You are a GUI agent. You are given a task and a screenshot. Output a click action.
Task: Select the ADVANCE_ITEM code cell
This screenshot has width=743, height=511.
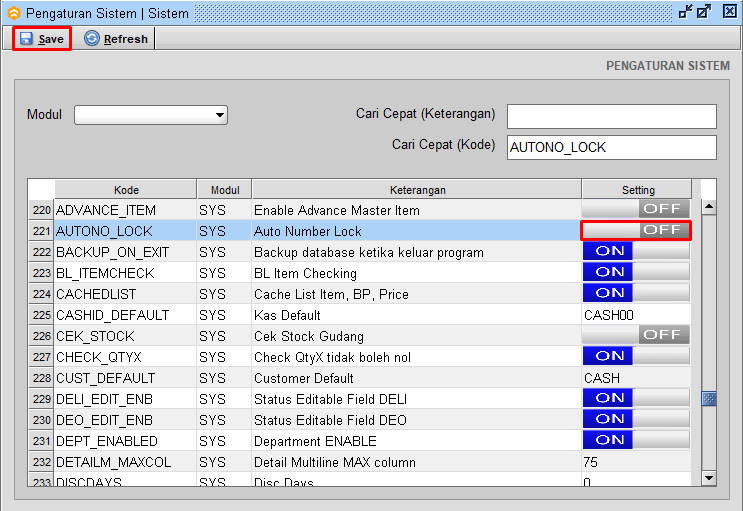[125, 210]
